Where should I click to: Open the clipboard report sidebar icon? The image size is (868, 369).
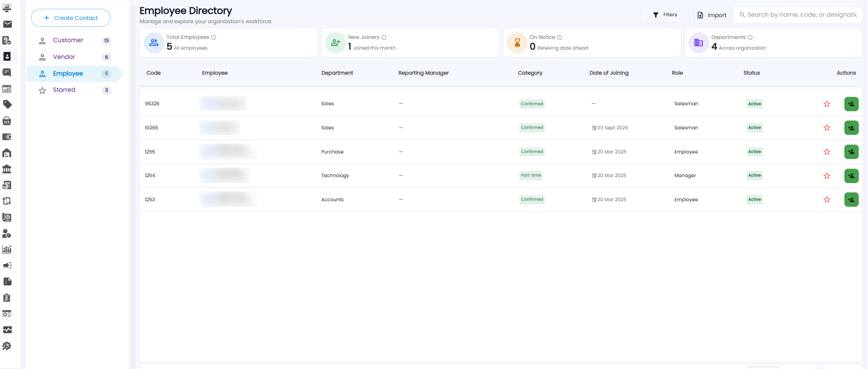pyautogui.click(x=7, y=298)
